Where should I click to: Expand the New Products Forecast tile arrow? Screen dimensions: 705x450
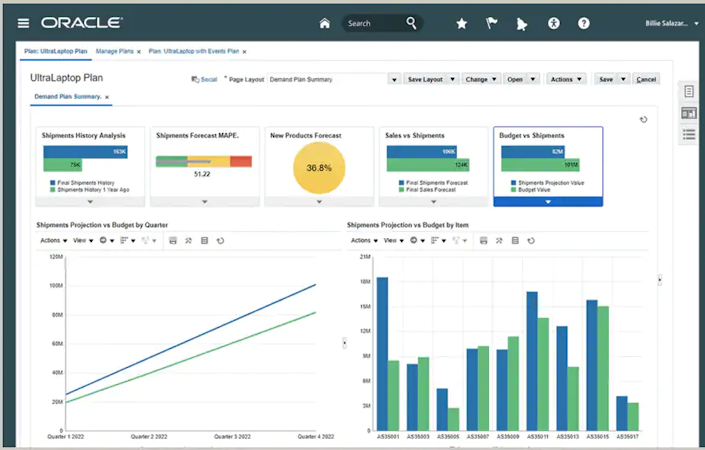coord(319,202)
